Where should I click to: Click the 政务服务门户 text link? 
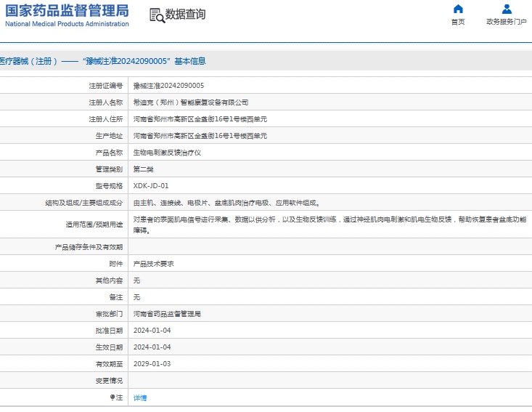pos(507,22)
